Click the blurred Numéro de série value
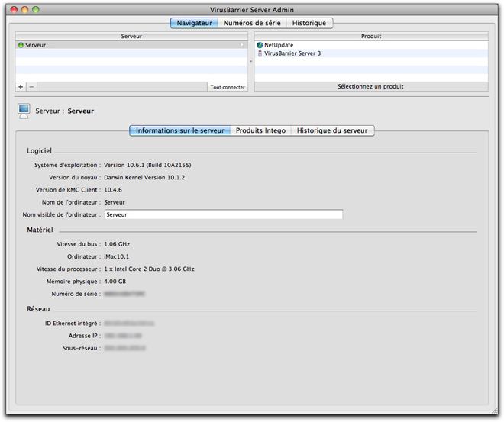504x422 pixels. (124, 294)
